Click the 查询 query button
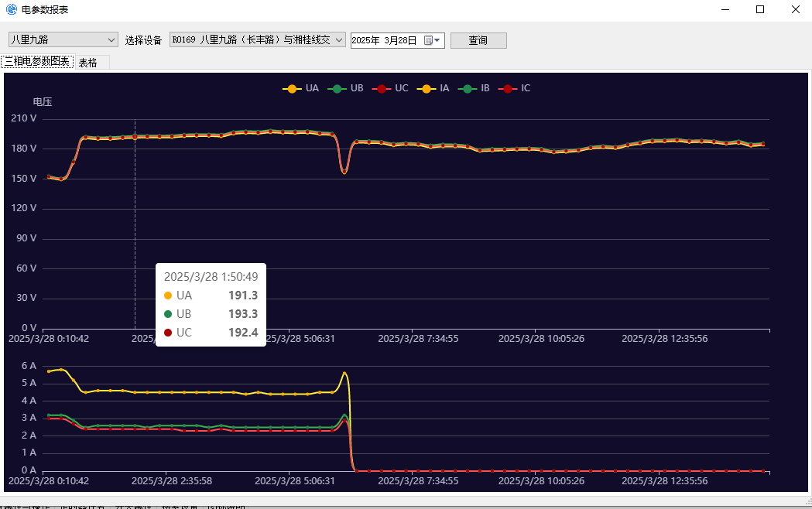This screenshot has height=509, width=812. click(478, 40)
